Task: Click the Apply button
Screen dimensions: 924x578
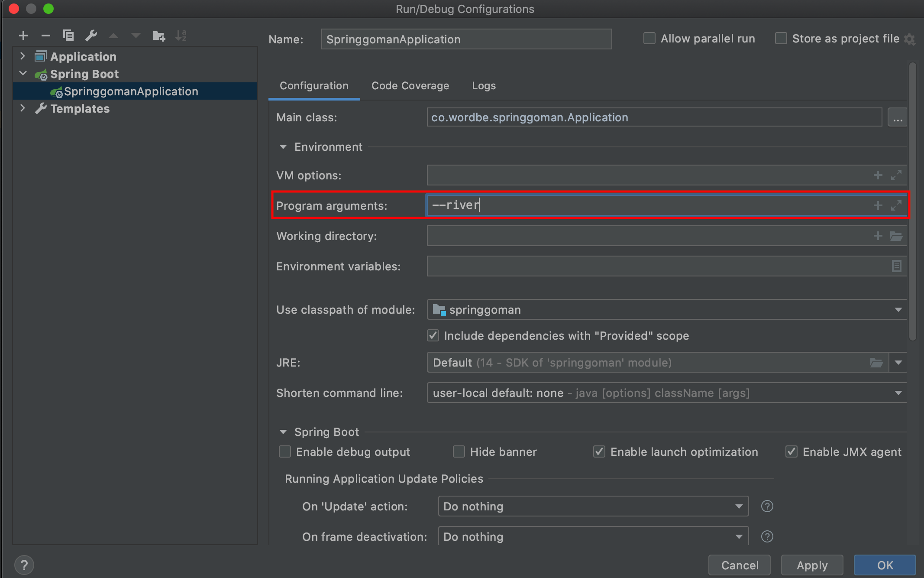Action: click(812, 565)
